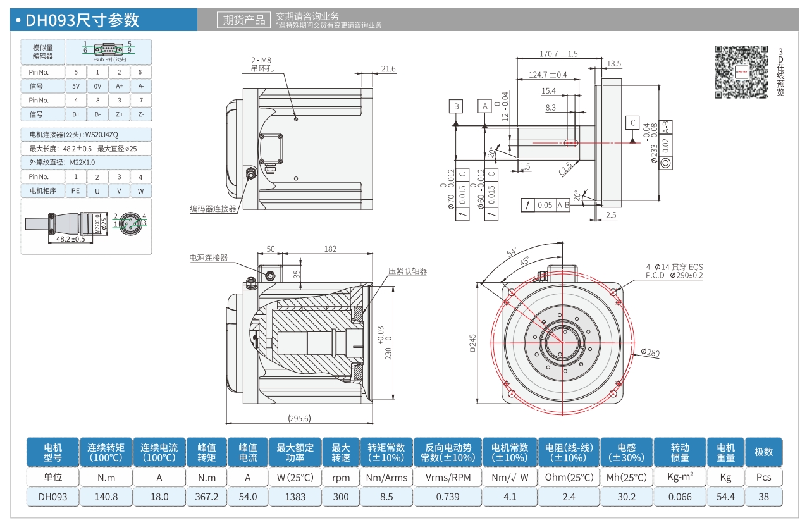Screen dimensions: 807x532
Task: Click the PE phase cell
Action: click(x=76, y=190)
